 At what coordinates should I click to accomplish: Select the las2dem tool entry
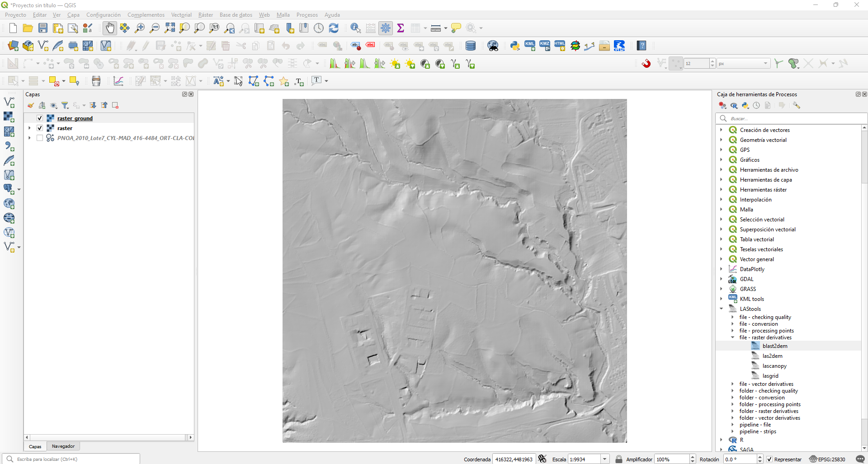pos(772,356)
